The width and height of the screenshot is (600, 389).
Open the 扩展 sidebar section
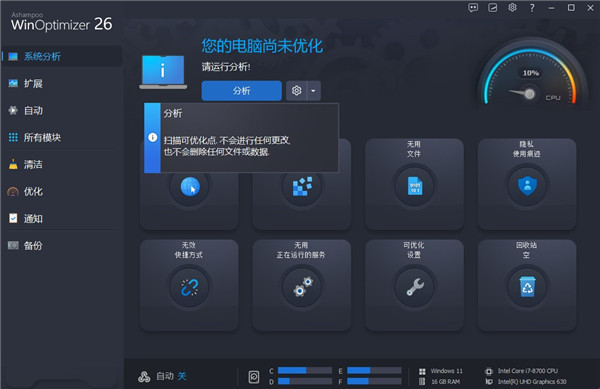(61, 83)
